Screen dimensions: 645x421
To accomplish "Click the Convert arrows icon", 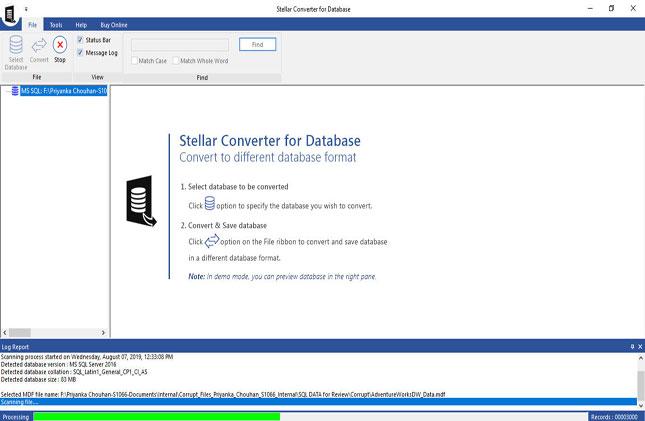I will pyautogui.click(x=39, y=45).
